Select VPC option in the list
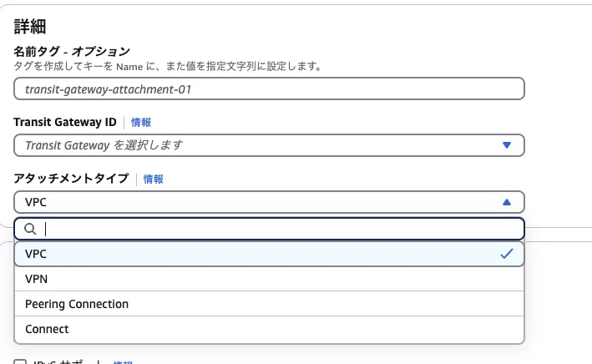The image size is (592, 364). (269, 254)
